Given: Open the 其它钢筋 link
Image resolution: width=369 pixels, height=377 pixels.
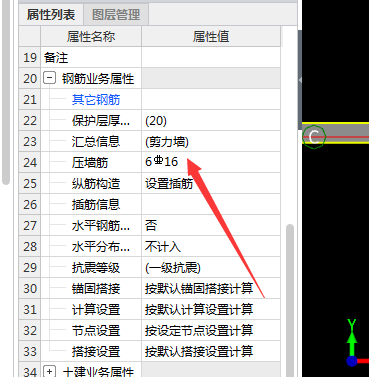Looking at the screenshot, I should pos(96,100).
